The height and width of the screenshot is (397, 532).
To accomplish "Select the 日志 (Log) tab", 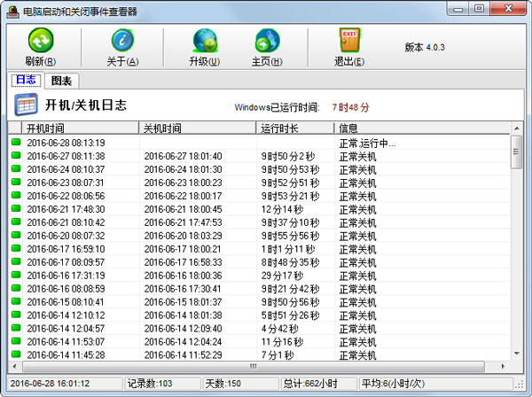I will click(25, 81).
